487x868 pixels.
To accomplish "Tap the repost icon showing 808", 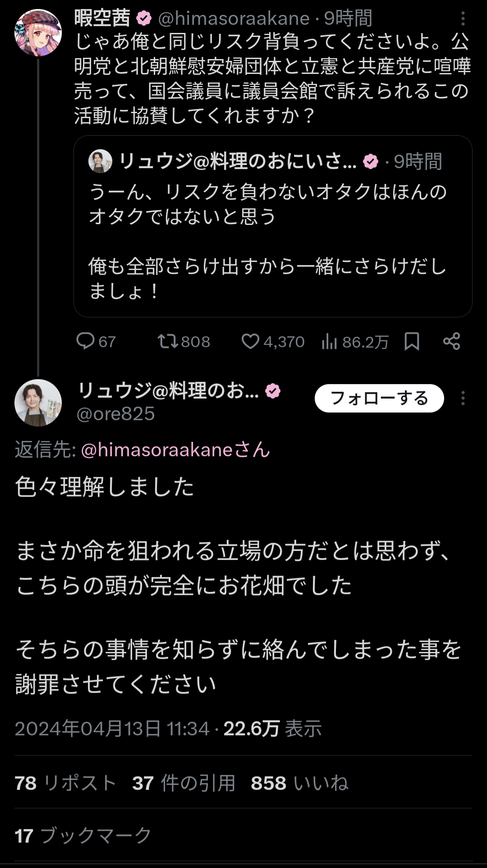I will coord(168,341).
